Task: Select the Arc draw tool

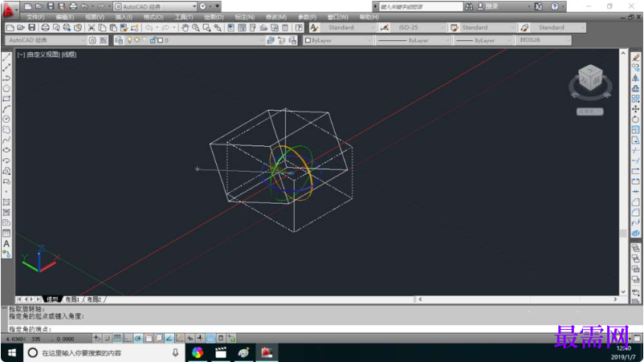Action: [6, 109]
